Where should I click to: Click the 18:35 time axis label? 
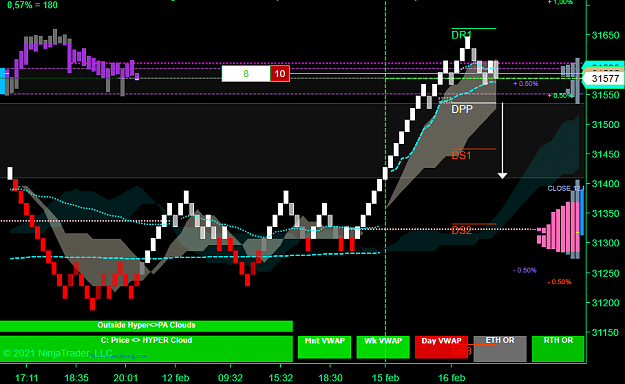(76, 378)
